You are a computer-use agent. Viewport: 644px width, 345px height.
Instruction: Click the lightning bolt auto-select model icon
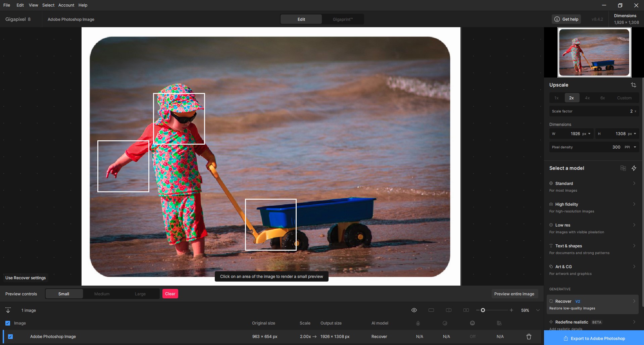coord(634,168)
